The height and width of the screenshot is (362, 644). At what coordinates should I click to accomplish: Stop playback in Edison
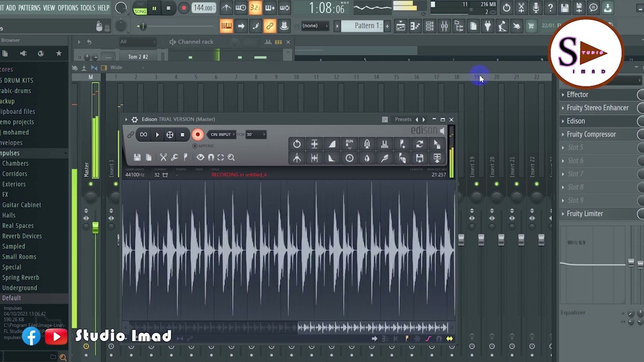click(182, 134)
